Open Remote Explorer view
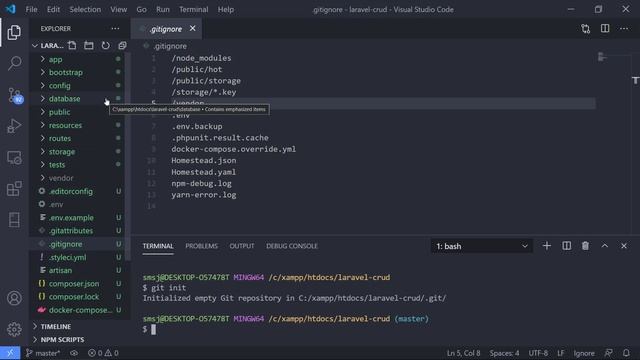640x360 pixels. click(14, 158)
